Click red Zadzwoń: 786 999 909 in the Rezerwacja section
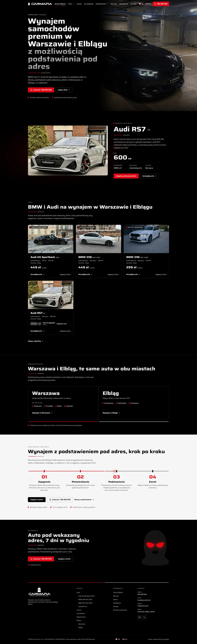 tap(41, 559)
